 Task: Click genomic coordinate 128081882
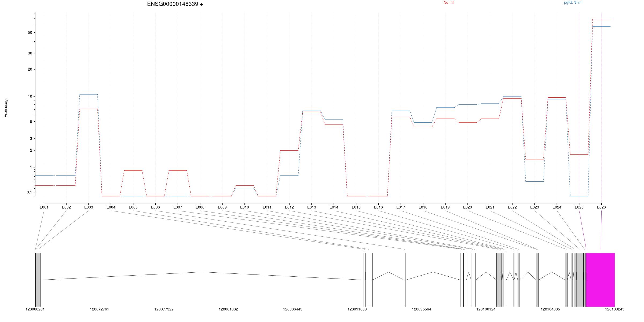pyautogui.click(x=228, y=309)
